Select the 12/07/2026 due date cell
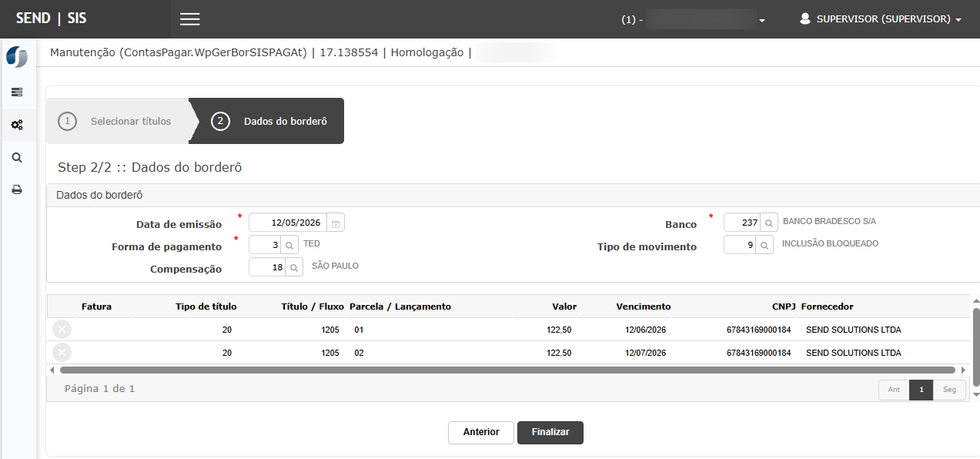Screen dimensions: 980x459 point(645,353)
